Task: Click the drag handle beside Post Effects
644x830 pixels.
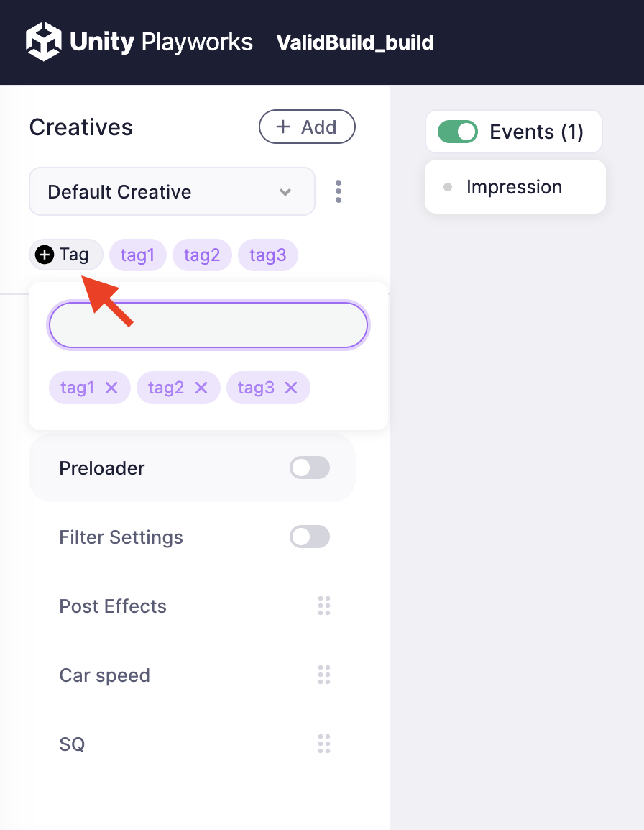Action: (324, 606)
